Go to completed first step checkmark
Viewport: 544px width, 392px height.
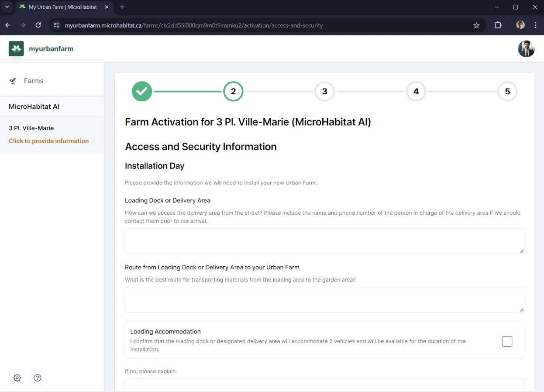tap(142, 92)
